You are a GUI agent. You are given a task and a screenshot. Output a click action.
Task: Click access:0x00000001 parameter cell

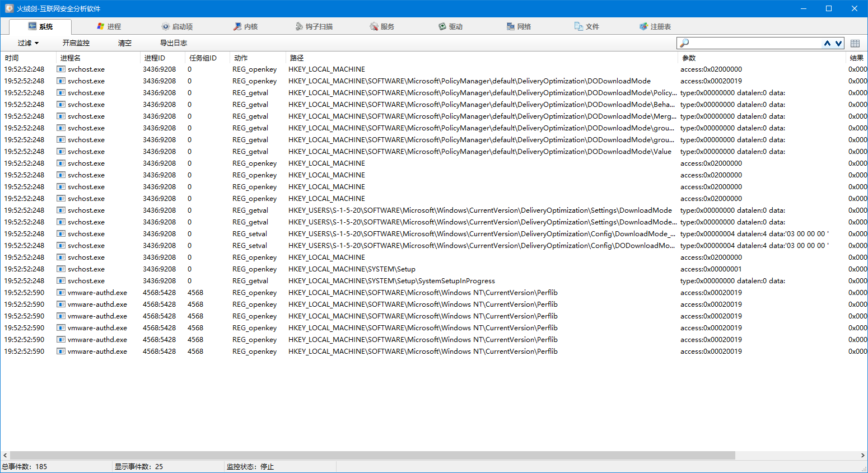[x=711, y=269]
